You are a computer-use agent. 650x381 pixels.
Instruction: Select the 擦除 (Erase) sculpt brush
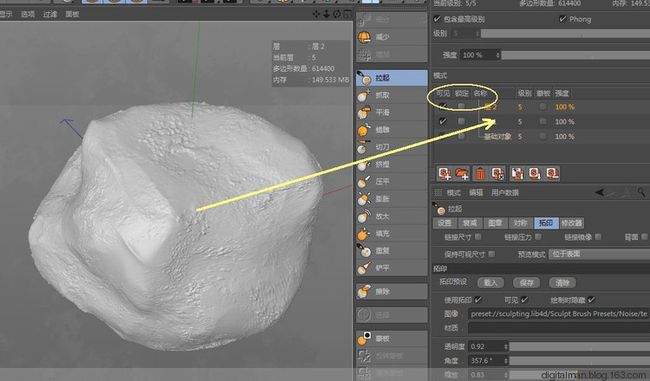(392, 291)
